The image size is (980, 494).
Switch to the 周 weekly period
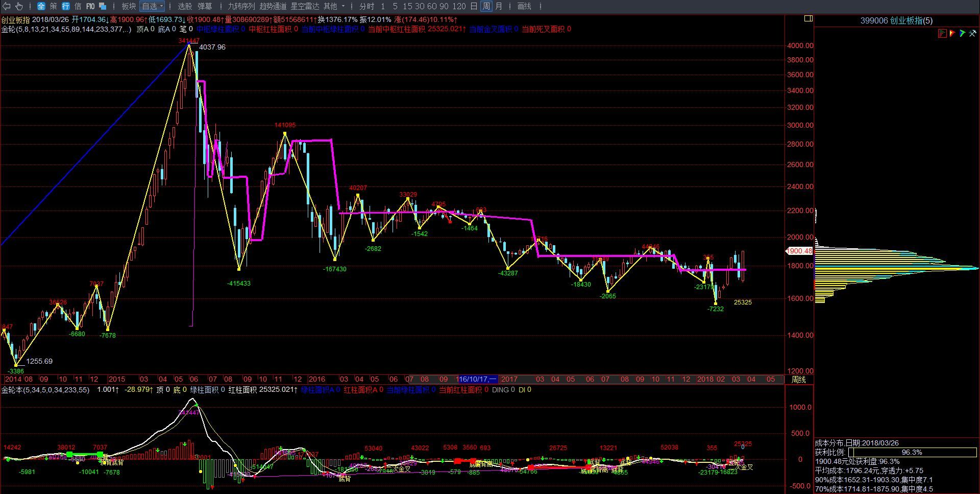[486, 6]
